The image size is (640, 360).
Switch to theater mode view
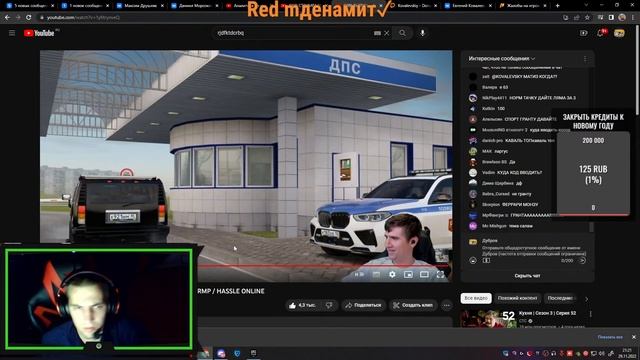pyautogui.click(x=424, y=274)
